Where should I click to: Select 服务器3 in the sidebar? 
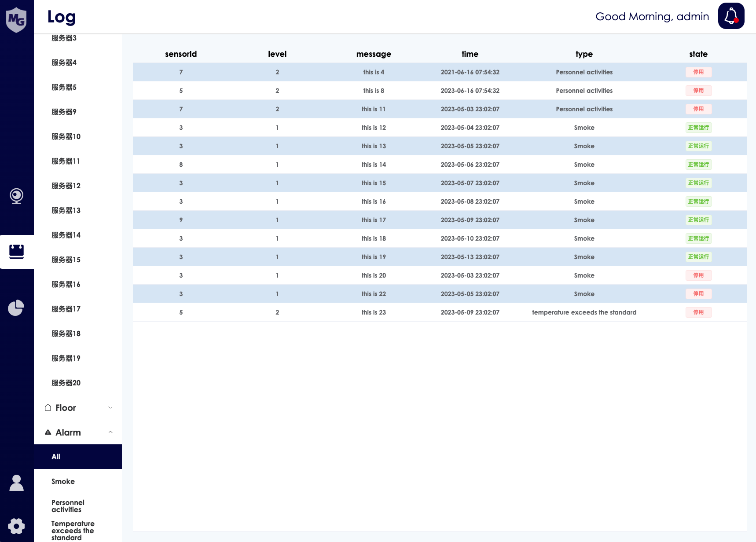click(x=64, y=38)
